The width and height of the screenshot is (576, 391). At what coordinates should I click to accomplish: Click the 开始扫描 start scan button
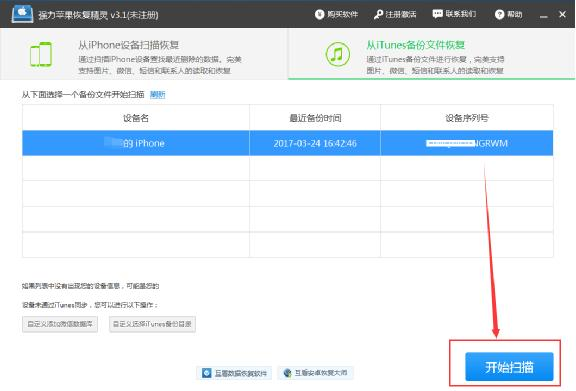click(x=509, y=367)
